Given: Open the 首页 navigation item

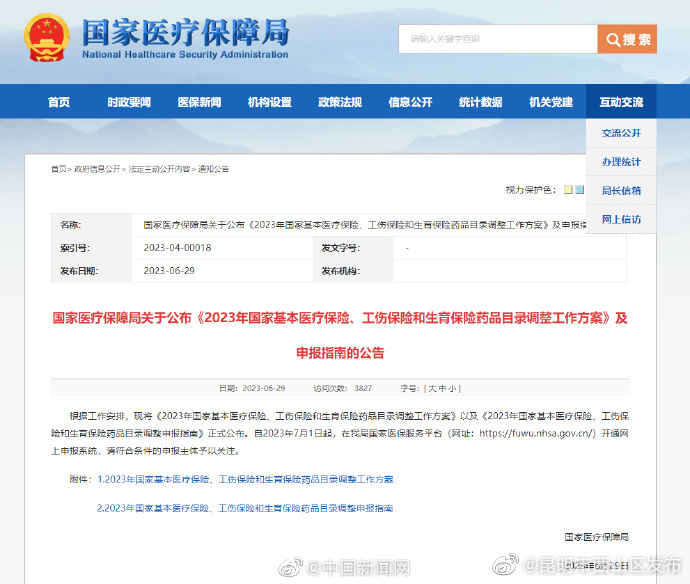Looking at the screenshot, I should pos(59,102).
